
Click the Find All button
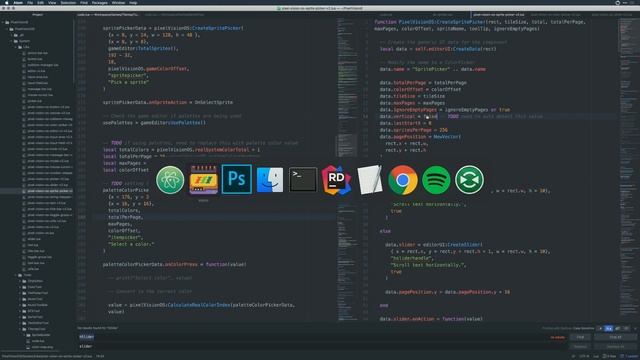pos(615,337)
